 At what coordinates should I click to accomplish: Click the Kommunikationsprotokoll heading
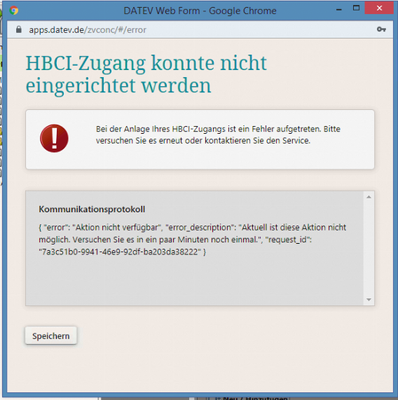[x=92, y=209]
